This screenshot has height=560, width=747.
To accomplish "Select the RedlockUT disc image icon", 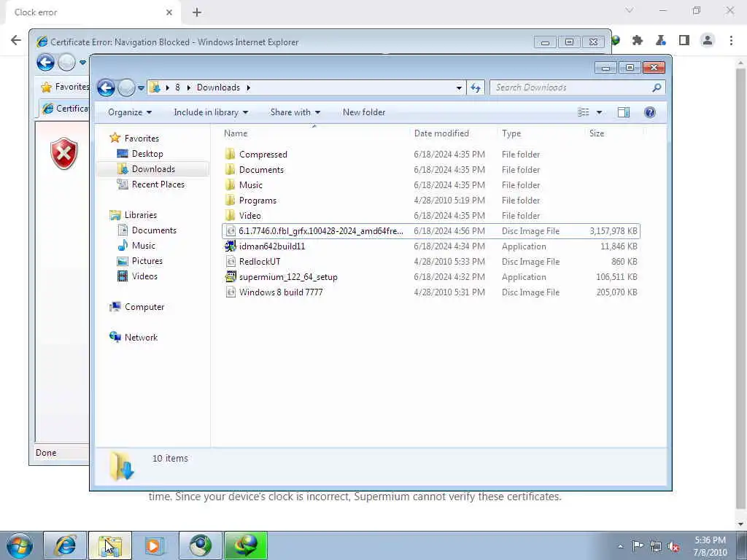I will click(x=231, y=262).
